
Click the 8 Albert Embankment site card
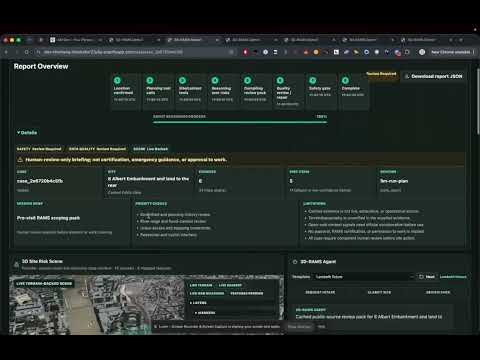[x=149, y=182]
